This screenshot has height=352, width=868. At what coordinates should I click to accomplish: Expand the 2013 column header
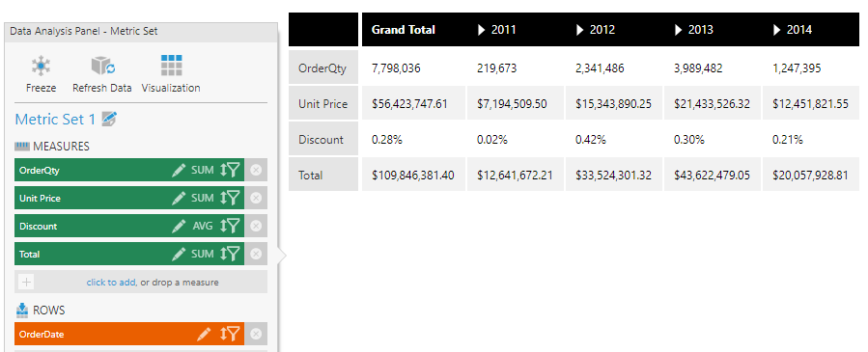pos(678,30)
